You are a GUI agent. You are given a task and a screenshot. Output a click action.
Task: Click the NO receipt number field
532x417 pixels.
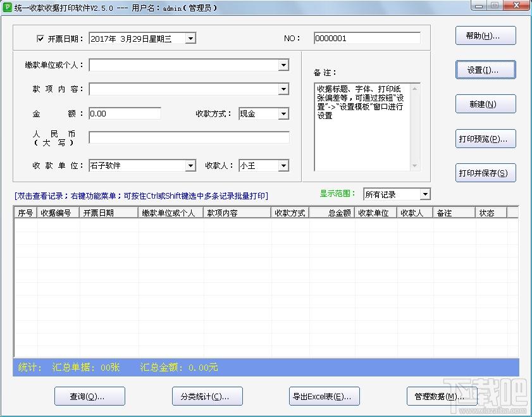[367, 39]
